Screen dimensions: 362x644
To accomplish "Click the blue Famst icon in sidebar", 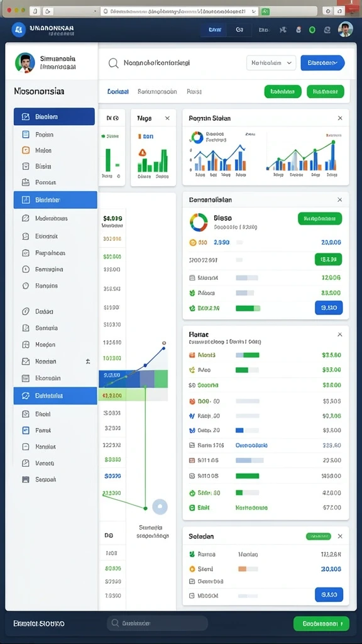I will [x=25, y=430].
